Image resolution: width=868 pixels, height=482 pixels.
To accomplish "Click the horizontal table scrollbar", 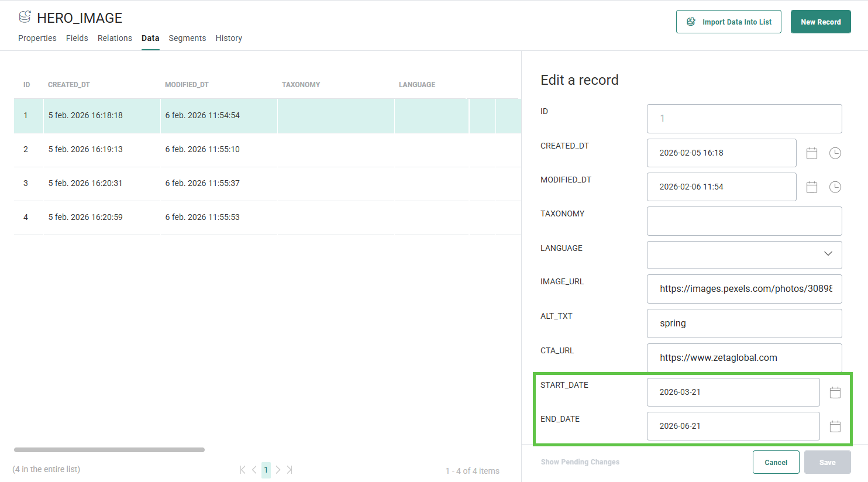I will point(109,450).
